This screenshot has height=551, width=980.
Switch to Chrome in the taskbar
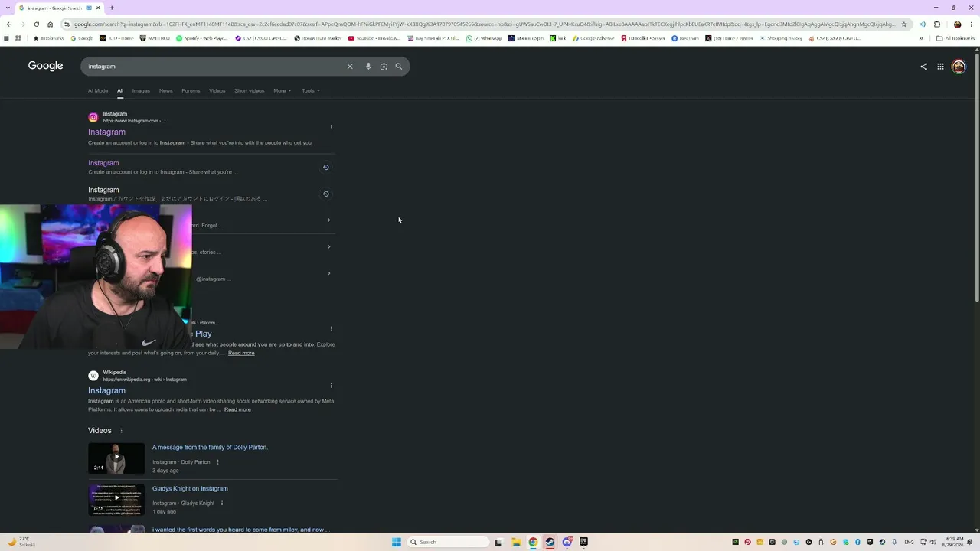(x=533, y=542)
